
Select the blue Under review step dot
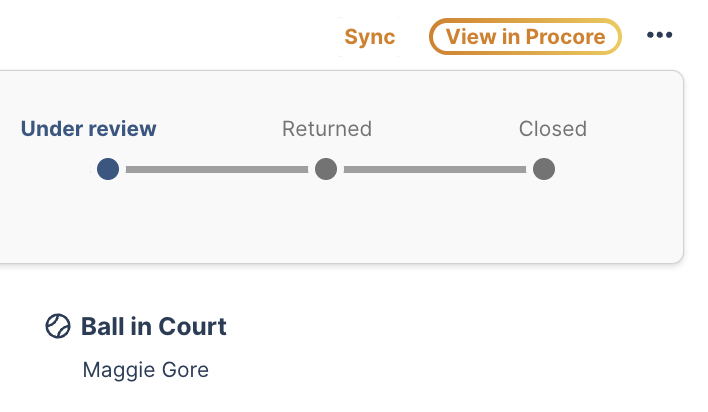108,169
